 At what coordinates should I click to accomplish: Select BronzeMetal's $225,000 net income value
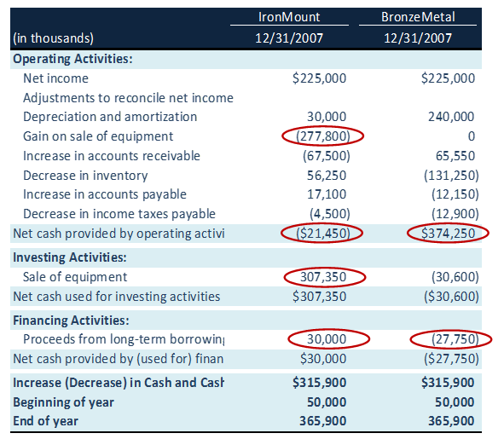(x=448, y=78)
